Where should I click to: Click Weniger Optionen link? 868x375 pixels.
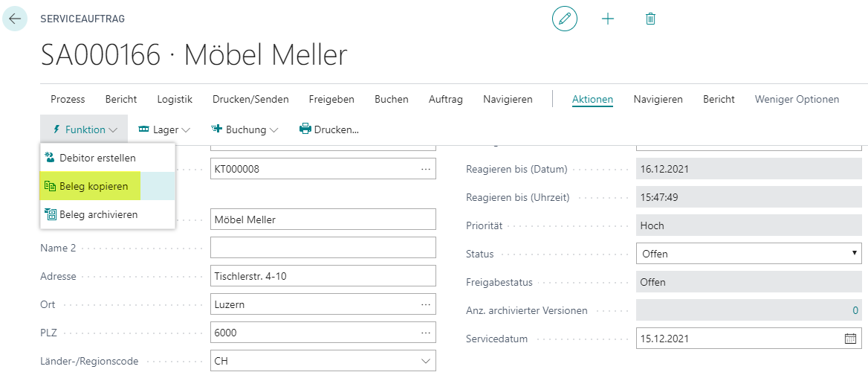pos(797,99)
